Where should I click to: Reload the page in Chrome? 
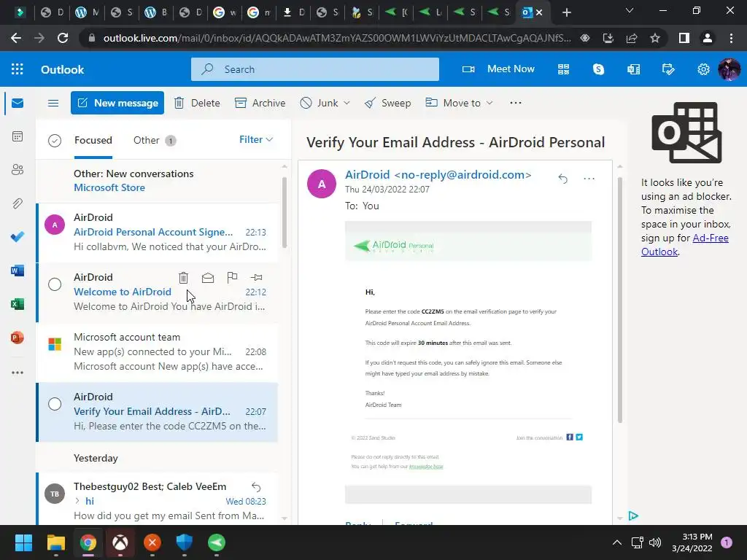click(x=63, y=38)
